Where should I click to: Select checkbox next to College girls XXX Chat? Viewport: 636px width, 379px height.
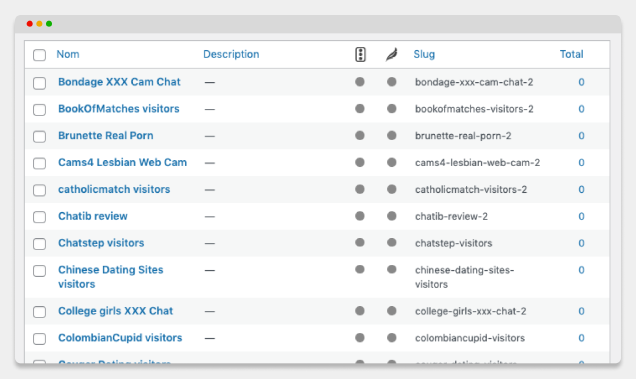coord(39,312)
